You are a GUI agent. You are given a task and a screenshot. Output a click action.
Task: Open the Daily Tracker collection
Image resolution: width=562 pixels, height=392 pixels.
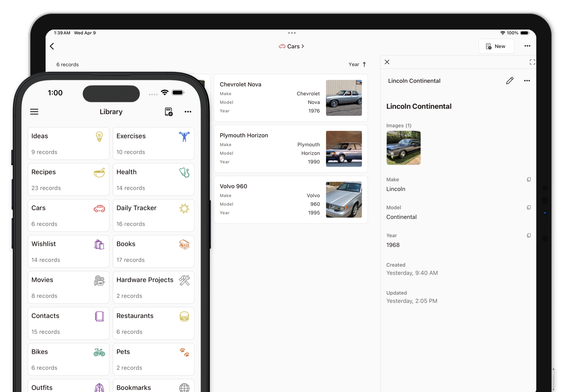pyautogui.click(x=154, y=215)
